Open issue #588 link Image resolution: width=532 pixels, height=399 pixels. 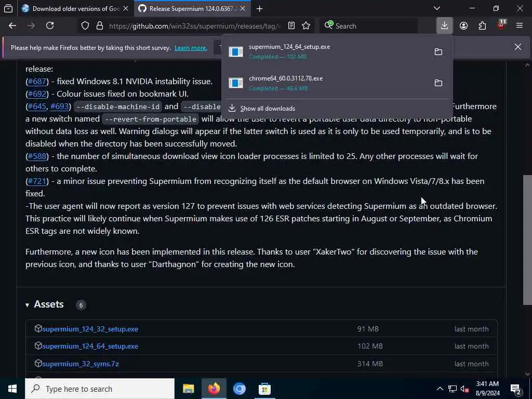pos(37,156)
